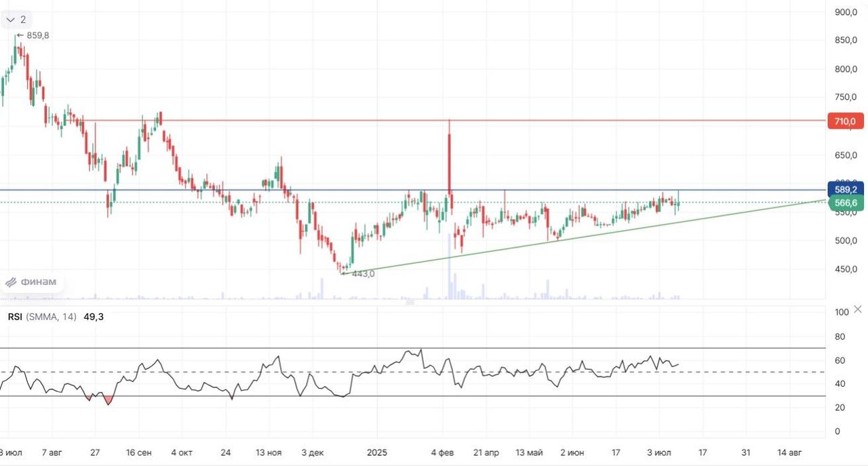This screenshot has width=868, height=466.
Task: Click the 900,0 price axis label
Action: [845, 12]
